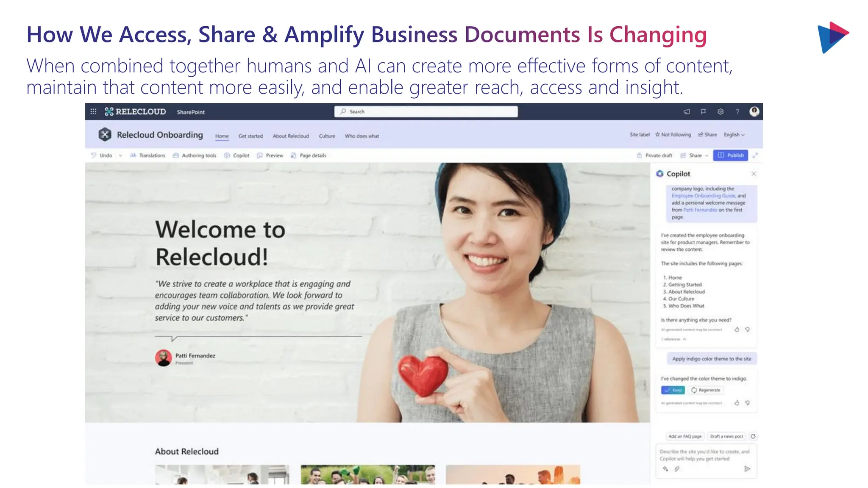
Task: Open the leftmost About Relecloud thumbnail
Action: click(222, 474)
